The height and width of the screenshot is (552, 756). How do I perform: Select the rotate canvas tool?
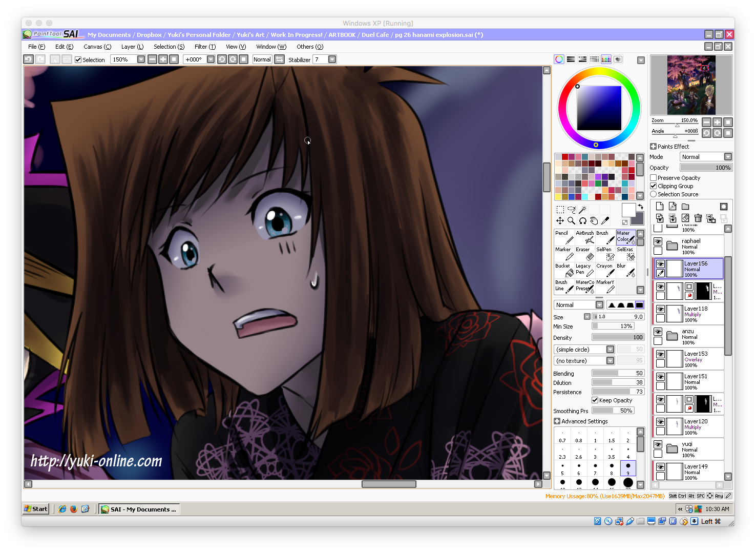click(x=583, y=221)
